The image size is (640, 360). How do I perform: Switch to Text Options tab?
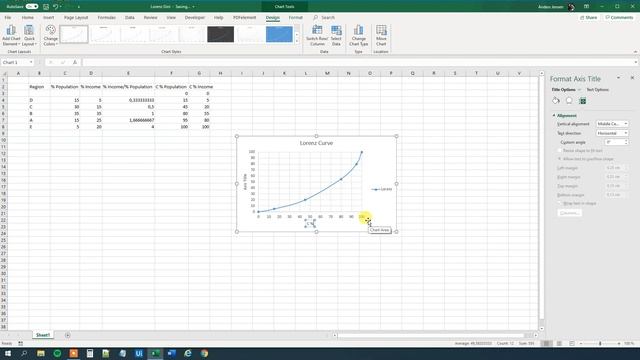(598, 89)
